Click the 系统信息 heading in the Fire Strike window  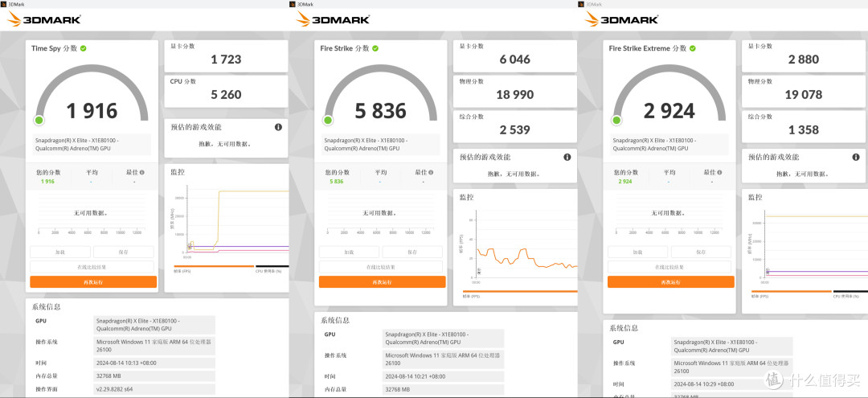pyautogui.click(x=335, y=320)
